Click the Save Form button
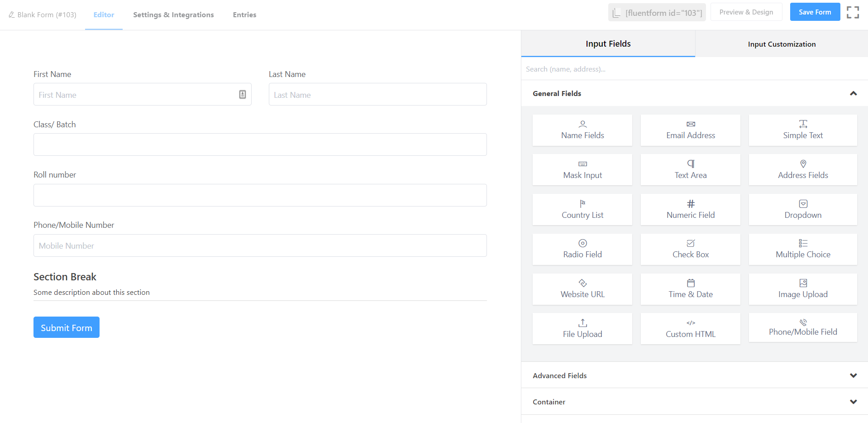The image size is (868, 423). click(x=815, y=12)
